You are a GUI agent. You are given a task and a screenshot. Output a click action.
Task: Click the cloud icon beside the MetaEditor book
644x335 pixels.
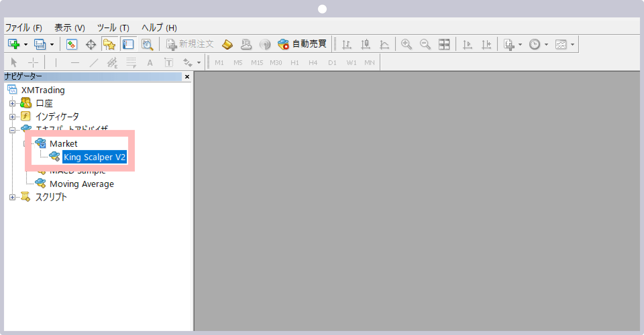[x=246, y=44]
